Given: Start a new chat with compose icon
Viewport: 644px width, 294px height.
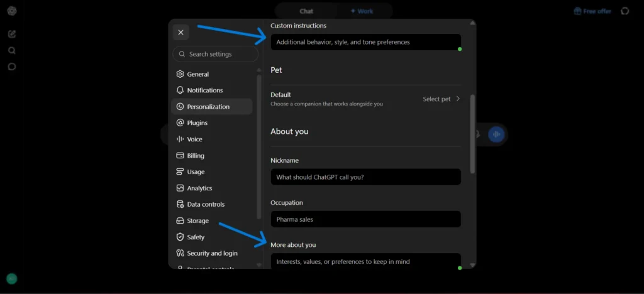Looking at the screenshot, I should (x=12, y=34).
